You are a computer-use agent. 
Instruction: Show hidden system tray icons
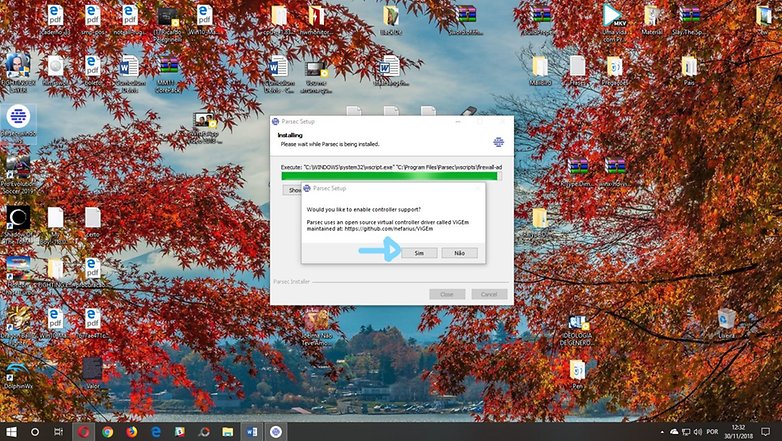(x=662, y=432)
